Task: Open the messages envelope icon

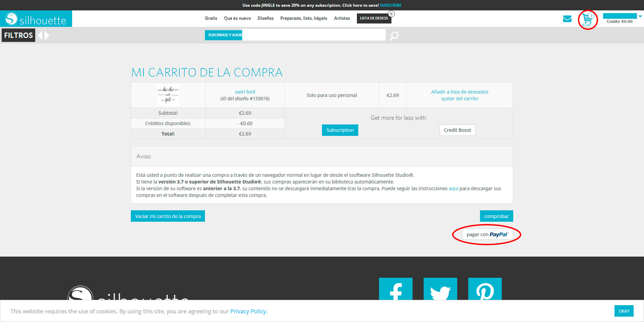Action: point(567,19)
